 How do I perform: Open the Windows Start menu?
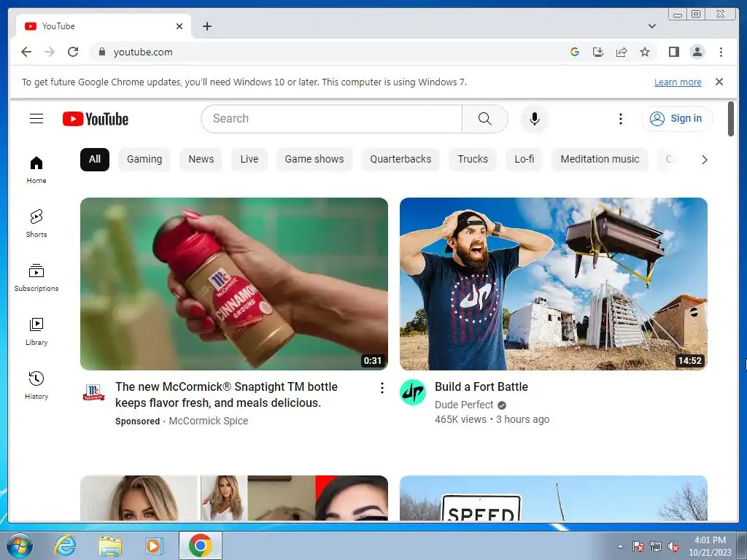19,545
